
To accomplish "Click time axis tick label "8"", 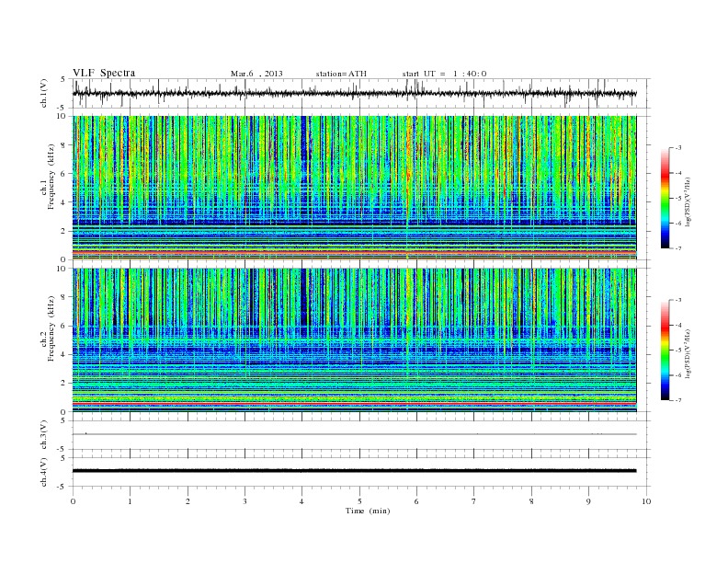I will tap(531, 501).
